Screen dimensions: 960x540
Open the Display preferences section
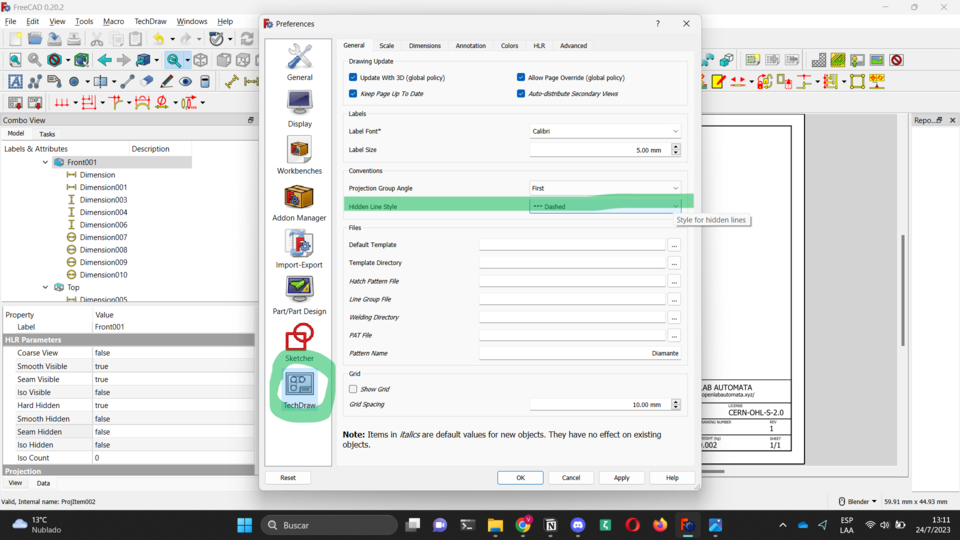(299, 109)
